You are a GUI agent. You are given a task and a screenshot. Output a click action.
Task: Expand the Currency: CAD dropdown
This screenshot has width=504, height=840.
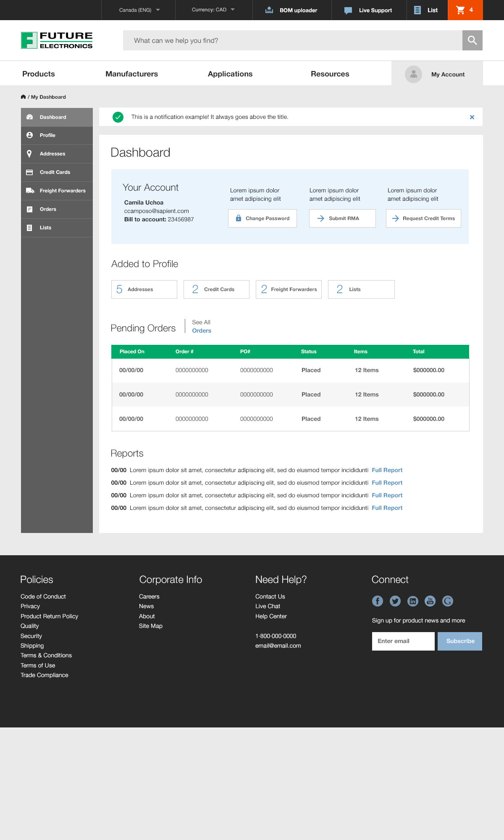coord(214,10)
